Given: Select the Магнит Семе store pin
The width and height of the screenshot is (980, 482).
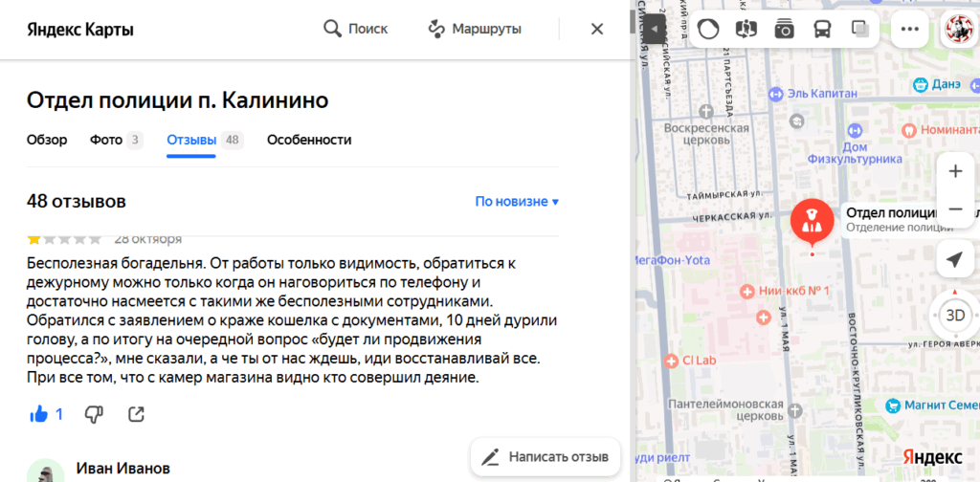Looking at the screenshot, I should tap(893, 405).
